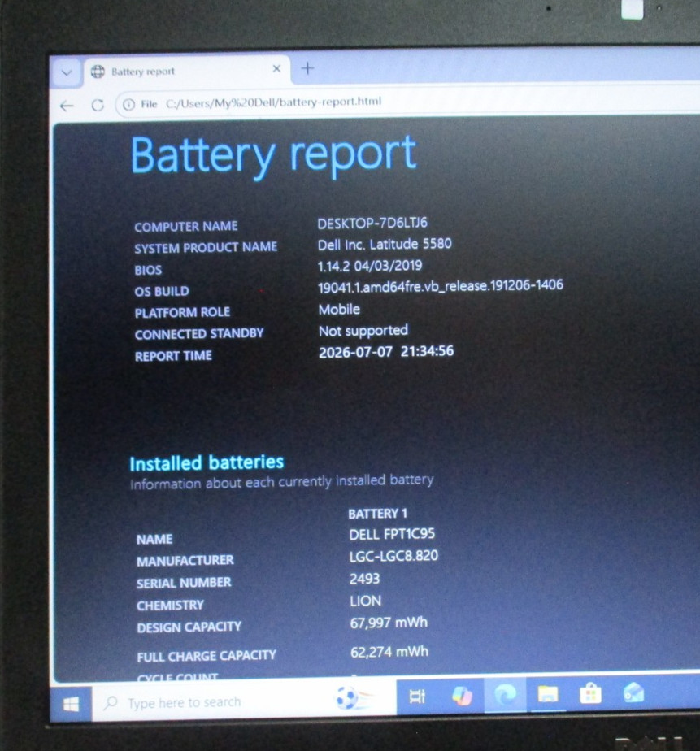Image resolution: width=700 pixels, height=751 pixels.
Task: Close the Battery report tab
Action: (x=276, y=69)
